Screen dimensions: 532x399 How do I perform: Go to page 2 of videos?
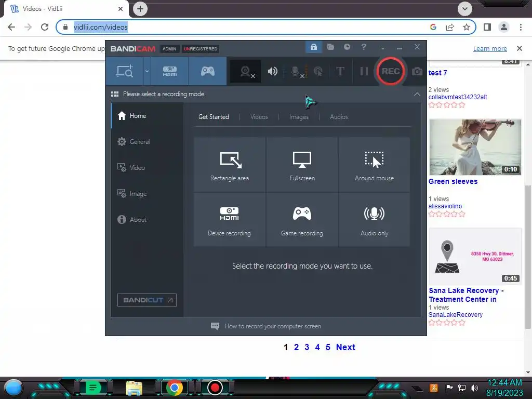[296, 347]
